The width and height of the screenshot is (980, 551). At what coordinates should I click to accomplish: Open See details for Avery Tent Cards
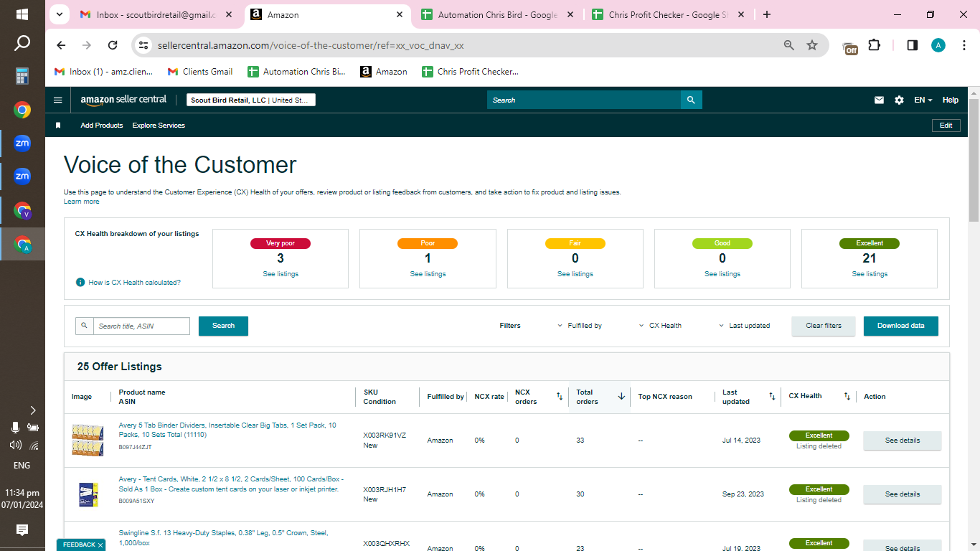(x=902, y=494)
